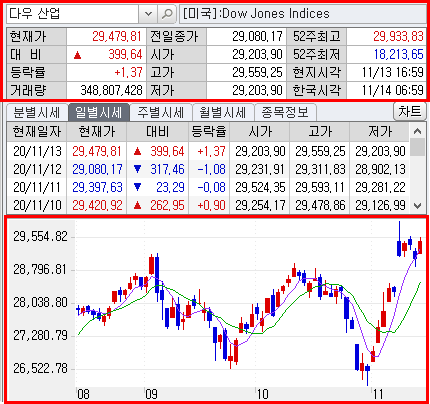This screenshot has height=404, width=430.
Task: Click the red up triangle in 20/11/10 row
Action: tap(137, 205)
